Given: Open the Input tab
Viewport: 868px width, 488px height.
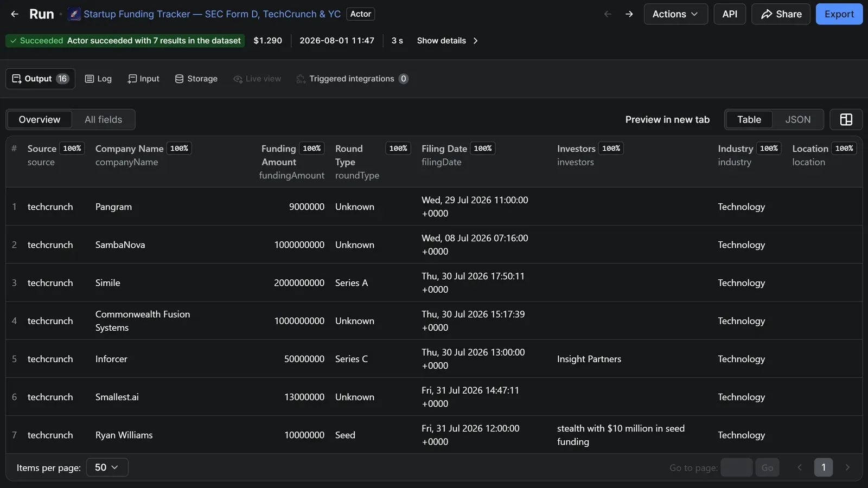Looking at the screenshot, I should click(x=143, y=79).
